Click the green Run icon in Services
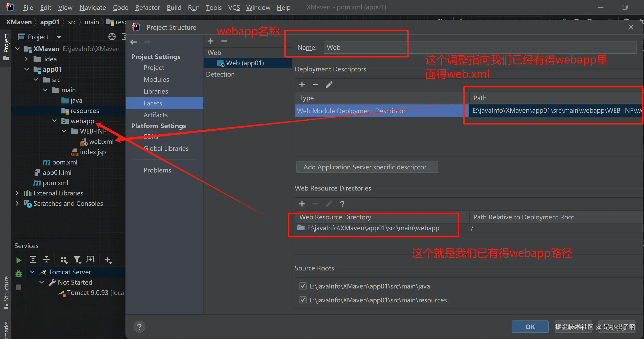Screen dimensions: 644x339 tap(19, 260)
